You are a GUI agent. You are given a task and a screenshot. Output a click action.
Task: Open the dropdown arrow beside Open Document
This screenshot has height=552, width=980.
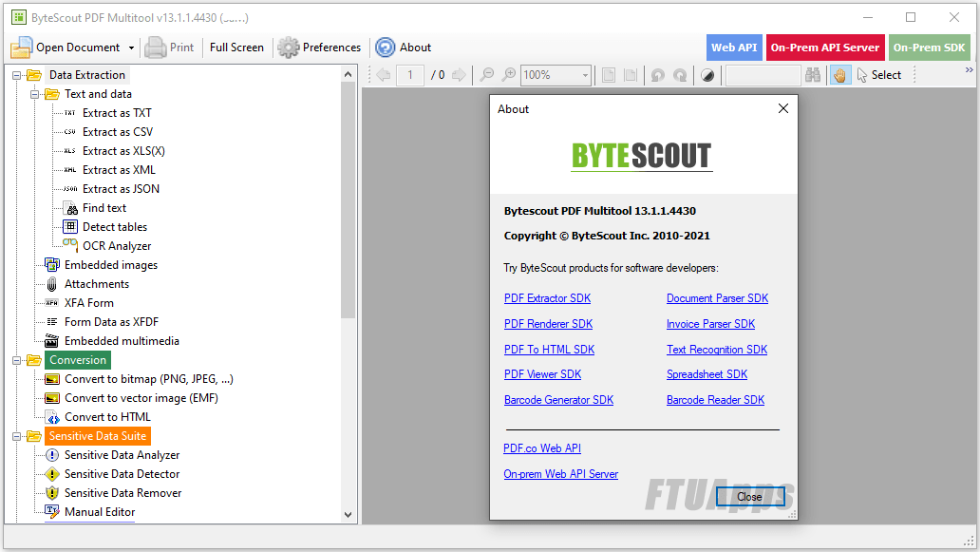[x=131, y=48]
